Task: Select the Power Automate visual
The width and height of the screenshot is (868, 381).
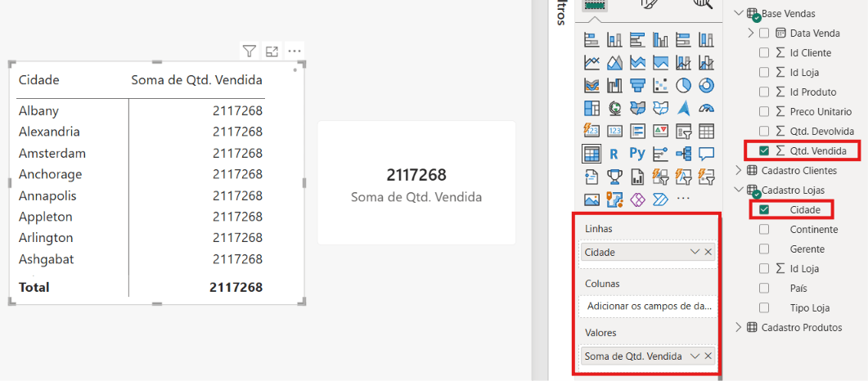Action: tap(660, 199)
